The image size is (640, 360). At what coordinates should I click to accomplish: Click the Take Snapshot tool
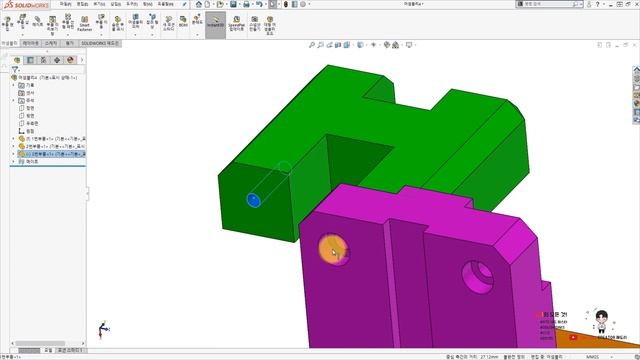255,24
